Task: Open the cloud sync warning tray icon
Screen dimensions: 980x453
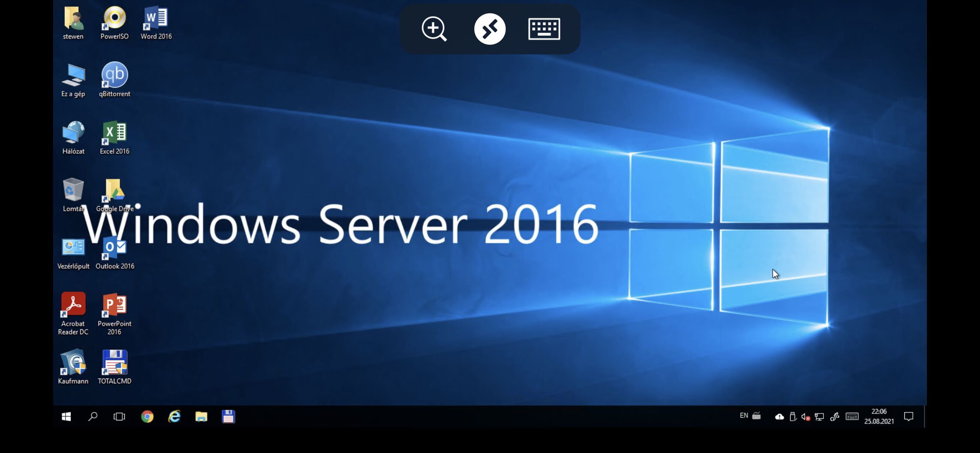Action: [780, 417]
